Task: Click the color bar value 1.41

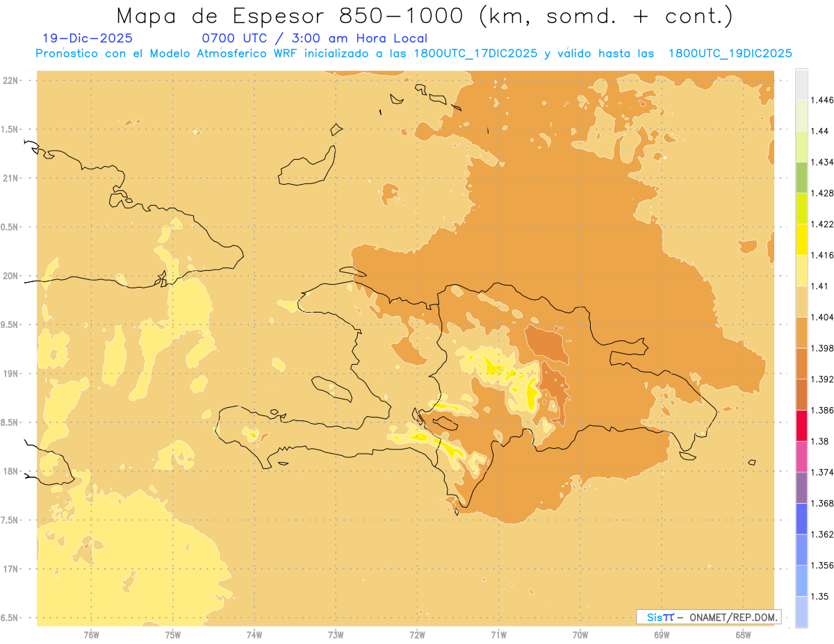Action: click(820, 286)
